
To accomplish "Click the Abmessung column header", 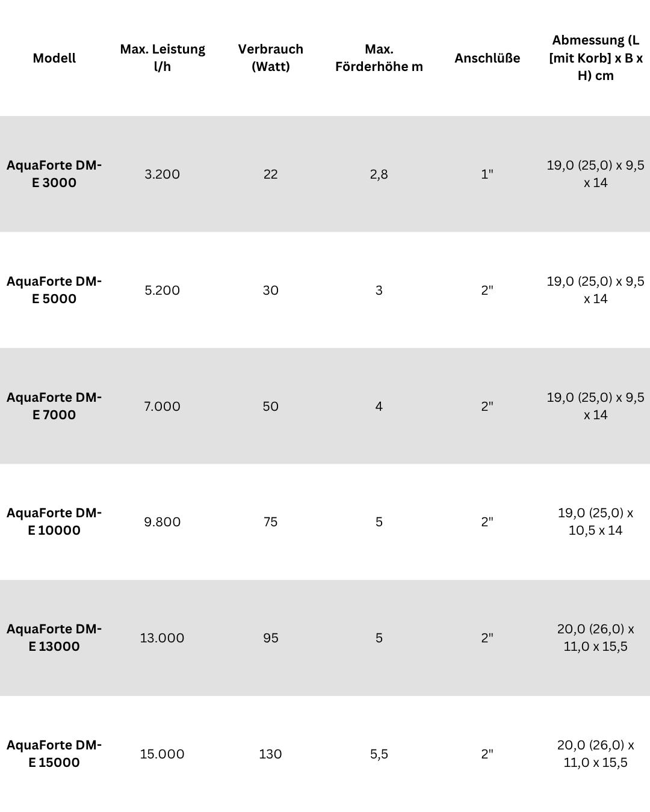I will pos(596,58).
